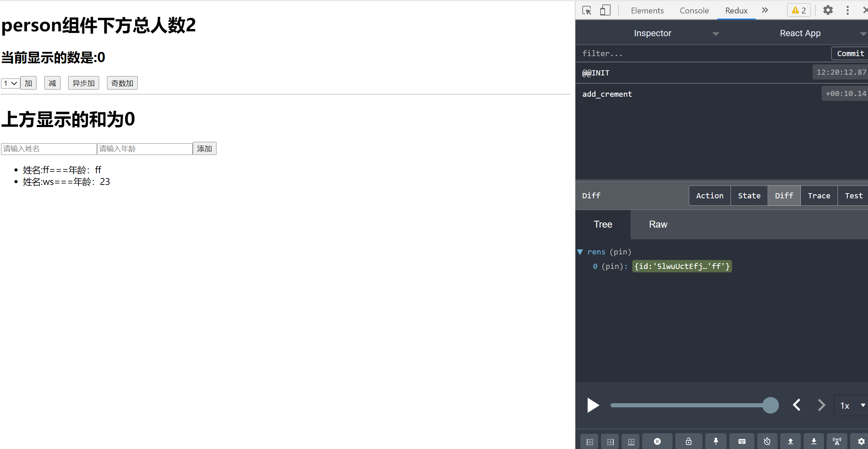
Task: Open the Trace view tab
Action: 819,196
